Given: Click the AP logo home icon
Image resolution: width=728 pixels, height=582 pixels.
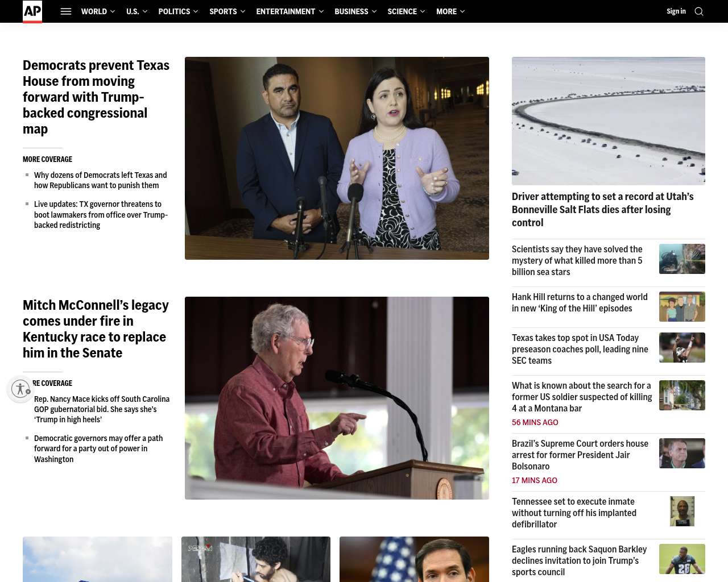Looking at the screenshot, I should (x=32, y=11).
